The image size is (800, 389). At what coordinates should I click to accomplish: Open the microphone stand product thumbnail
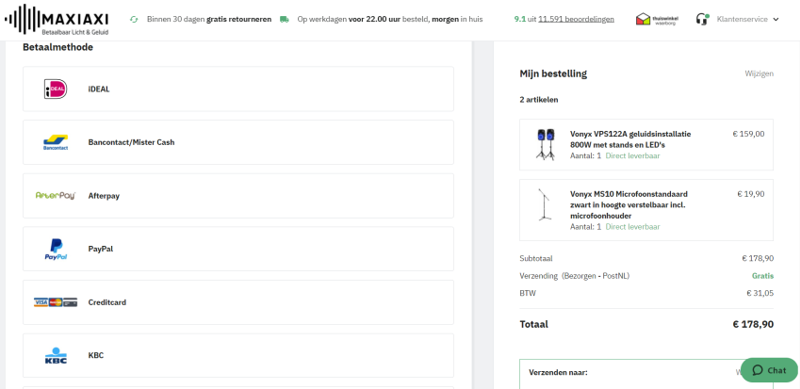point(544,205)
